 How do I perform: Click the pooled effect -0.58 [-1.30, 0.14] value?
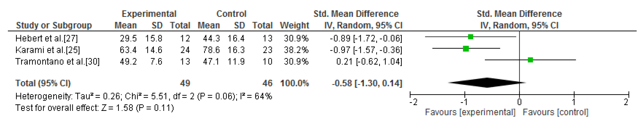click(367, 83)
